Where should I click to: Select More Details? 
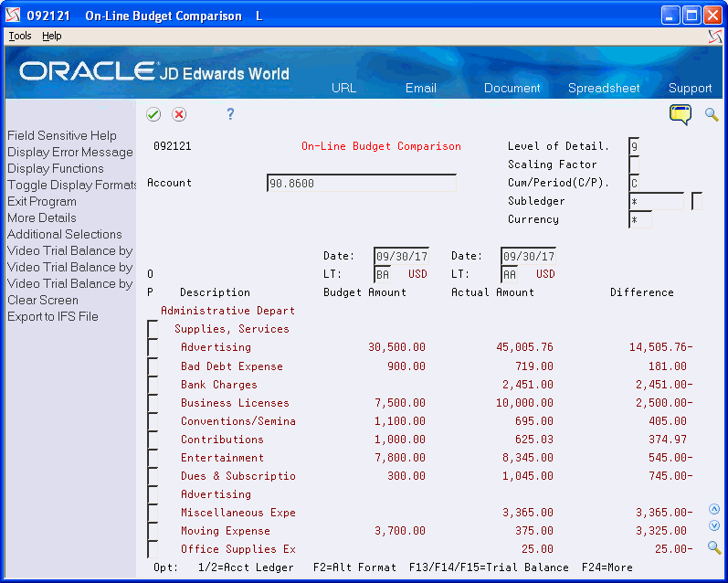coord(42,217)
